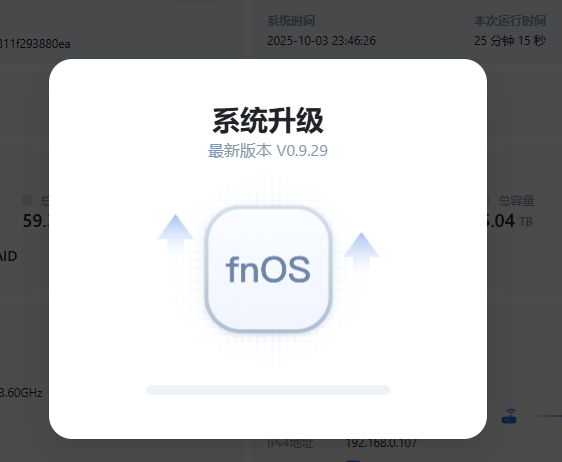Click the partially hidden AID text
Screen dimensions: 562x462
click(x=9, y=256)
